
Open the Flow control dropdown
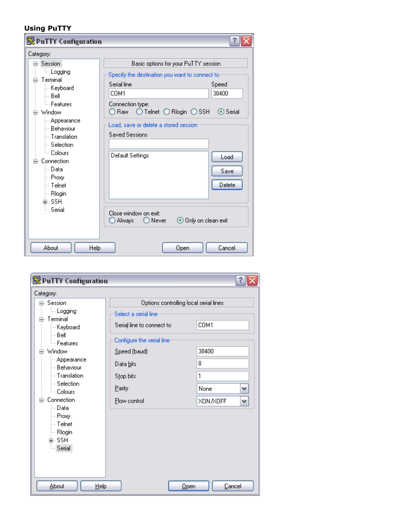tap(244, 401)
